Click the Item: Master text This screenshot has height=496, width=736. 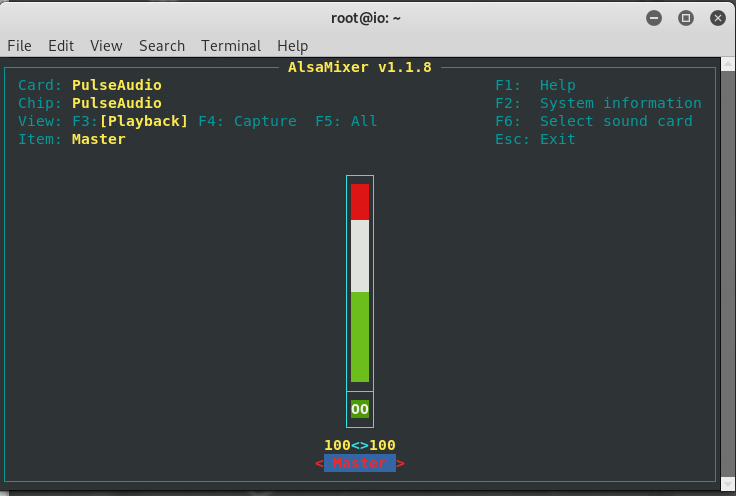(x=72, y=139)
